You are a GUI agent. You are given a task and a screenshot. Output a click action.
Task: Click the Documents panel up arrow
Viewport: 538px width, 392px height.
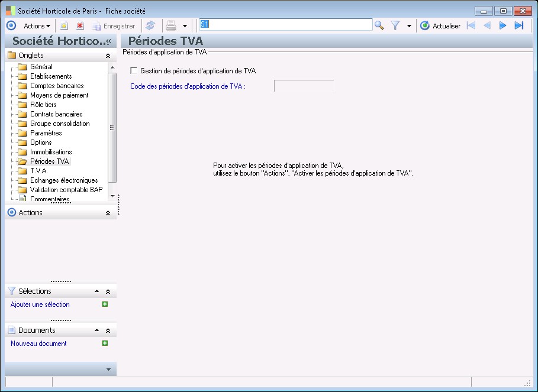point(96,331)
